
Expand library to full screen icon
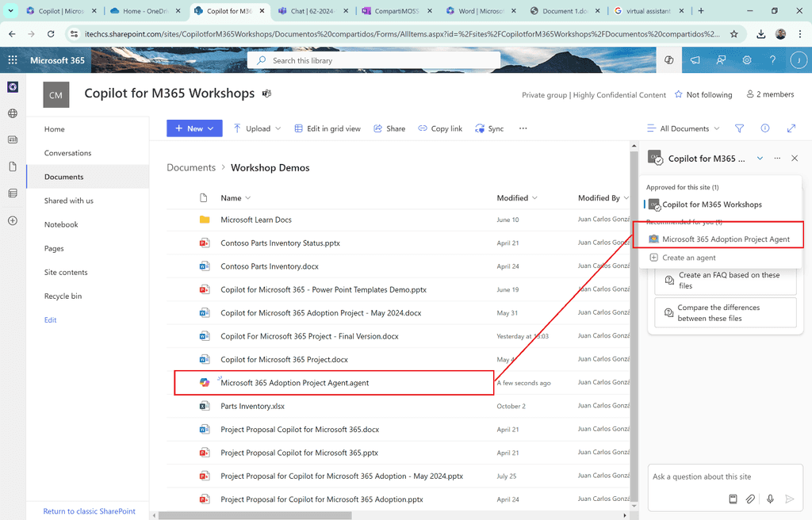[791, 128]
